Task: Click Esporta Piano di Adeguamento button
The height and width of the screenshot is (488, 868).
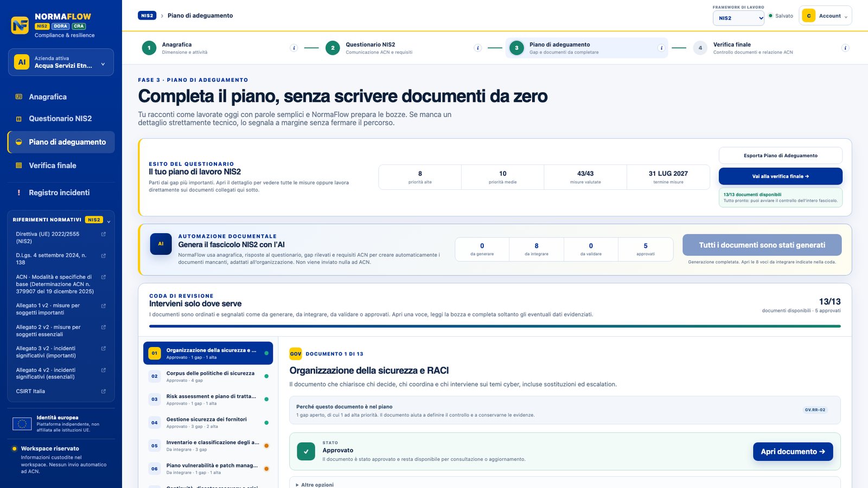Action: pyautogui.click(x=781, y=156)
